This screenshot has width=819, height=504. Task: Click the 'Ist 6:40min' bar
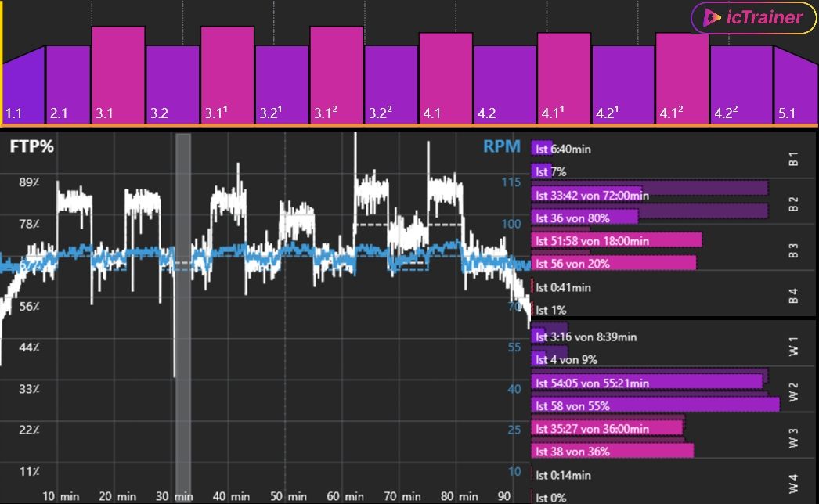coord(543,148)
